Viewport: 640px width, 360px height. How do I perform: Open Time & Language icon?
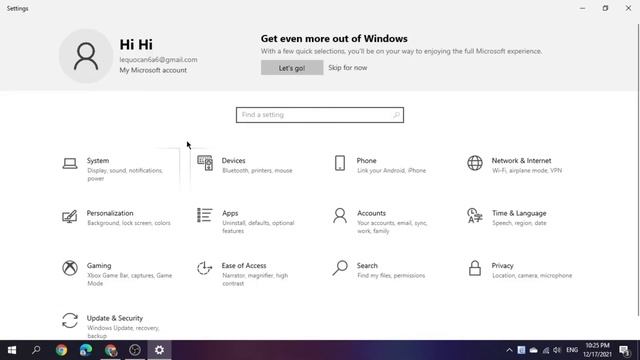475,216
